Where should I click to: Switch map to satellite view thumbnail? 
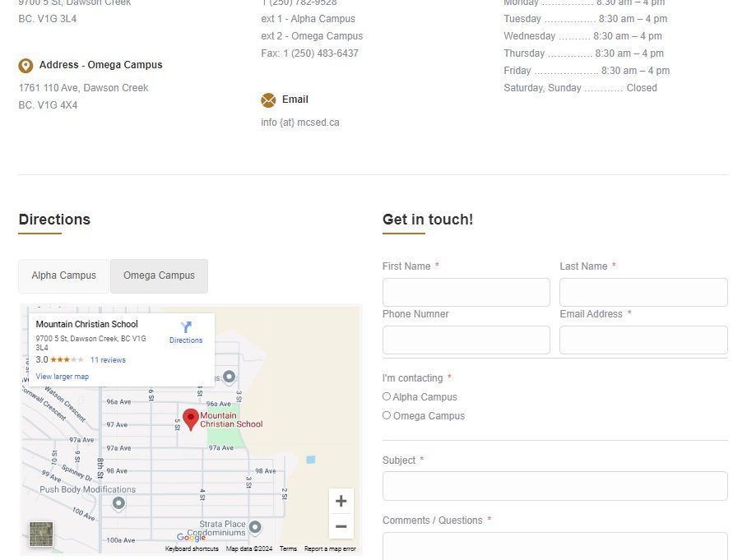coord(41,534)
